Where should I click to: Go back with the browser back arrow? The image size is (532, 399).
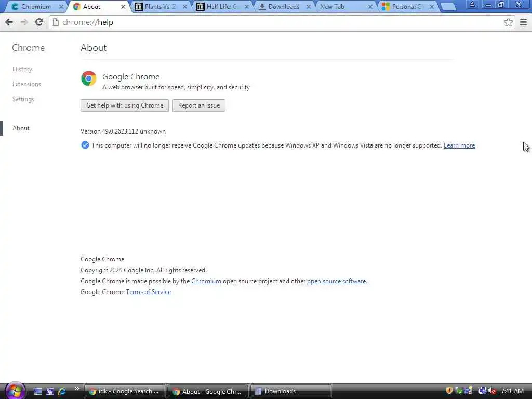click(x=9, y=22)
